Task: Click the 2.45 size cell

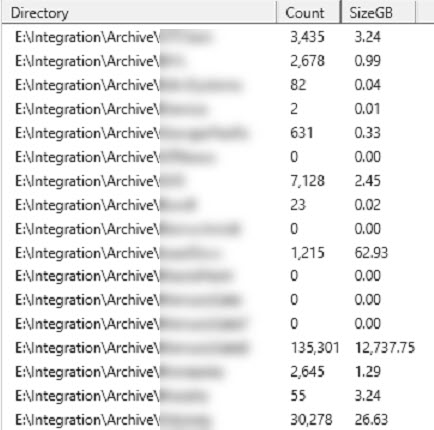Action: point(367,181)
